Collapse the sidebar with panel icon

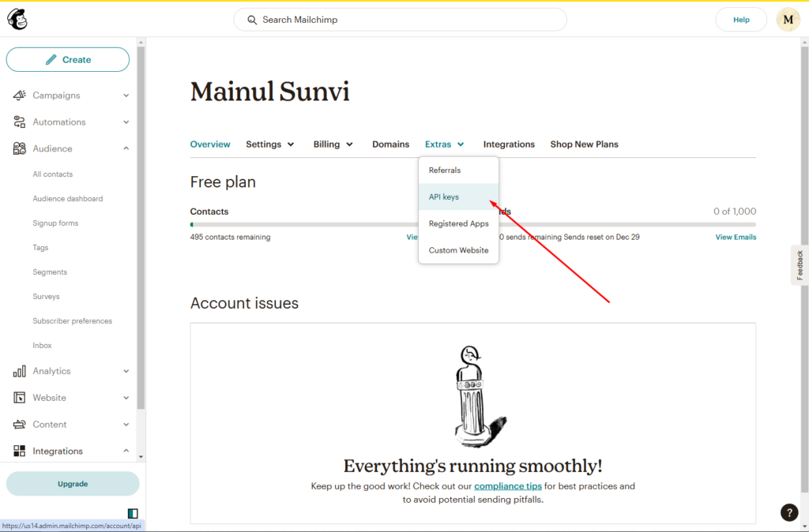tap(133, 513)
